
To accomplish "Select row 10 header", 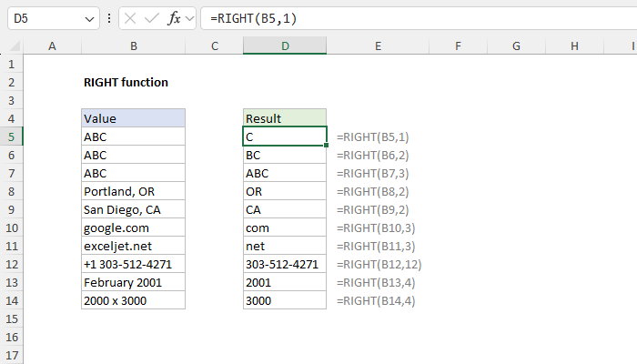I will (x=11, y=227).
